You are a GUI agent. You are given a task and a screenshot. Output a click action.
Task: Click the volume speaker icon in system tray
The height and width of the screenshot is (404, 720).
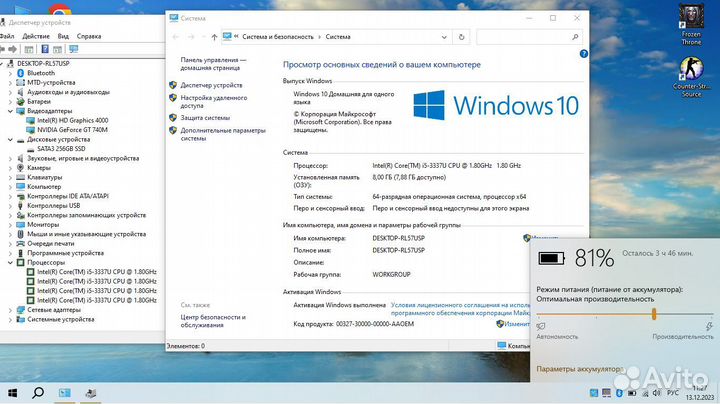pos(657,393)
